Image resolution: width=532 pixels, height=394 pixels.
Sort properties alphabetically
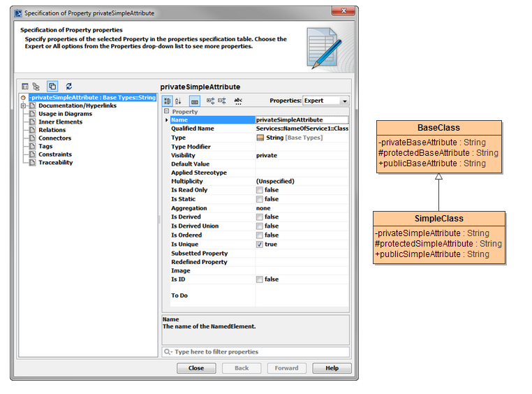click(178, 101)
